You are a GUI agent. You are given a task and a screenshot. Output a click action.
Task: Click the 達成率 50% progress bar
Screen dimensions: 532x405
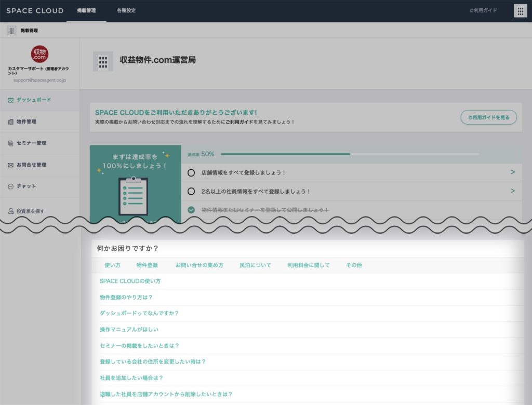tap(350, 154)
